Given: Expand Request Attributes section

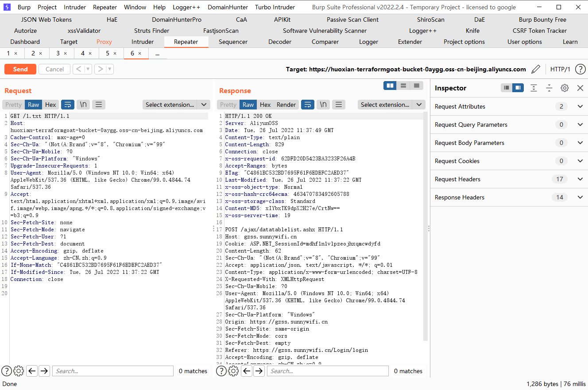Looking at the screenshot, I should click(x=580, y=106).
